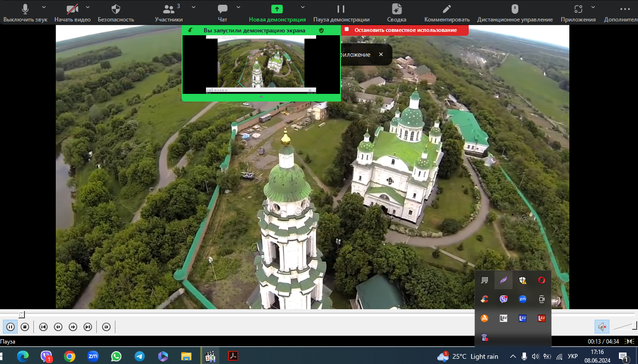
Task: Open the Participants panel in Zoom
Action: [168, 10]
